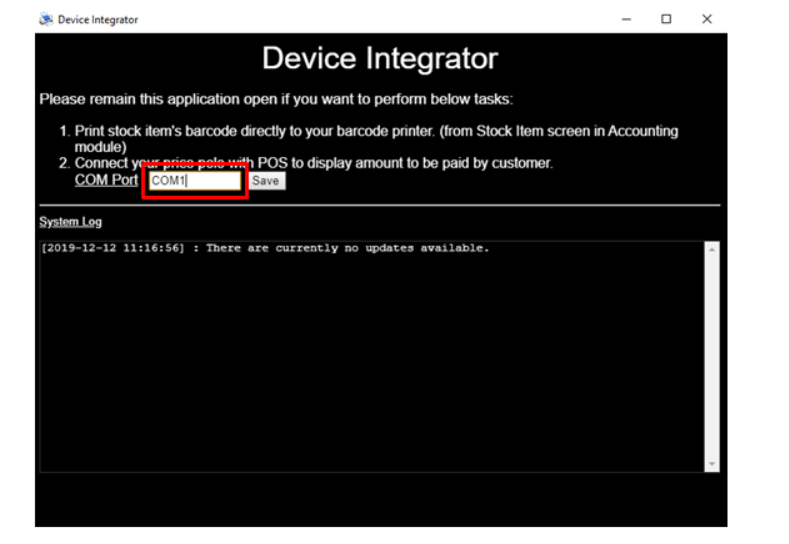Maximize the Device Integrator window
The height and width of the screenshot is (544, 789).
point(666,19)
